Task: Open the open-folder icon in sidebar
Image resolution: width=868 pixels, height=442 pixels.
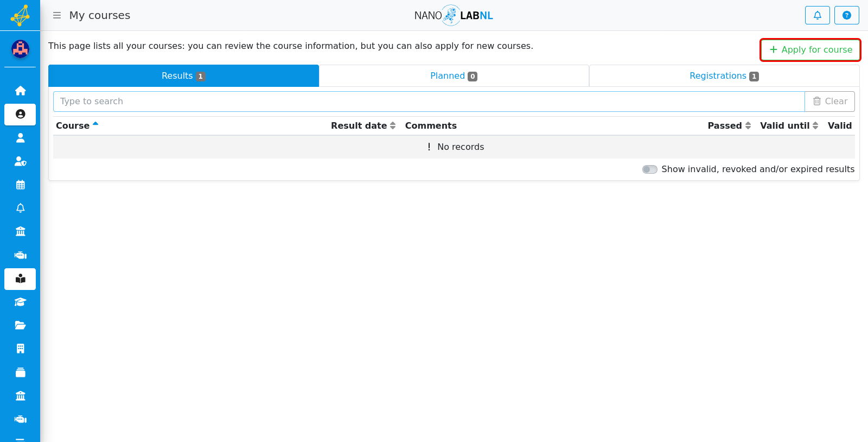Action: [20, 325]
